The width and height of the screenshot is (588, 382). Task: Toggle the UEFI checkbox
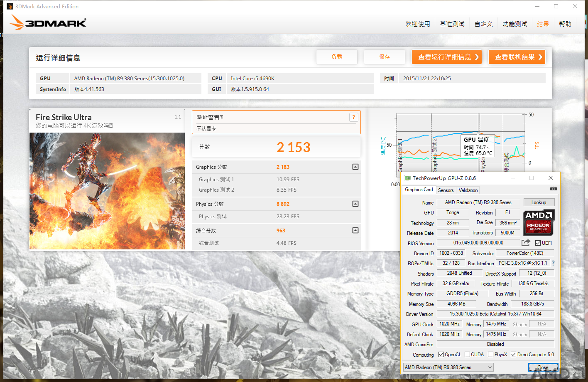pyautogui.click(x=538, y=243)
